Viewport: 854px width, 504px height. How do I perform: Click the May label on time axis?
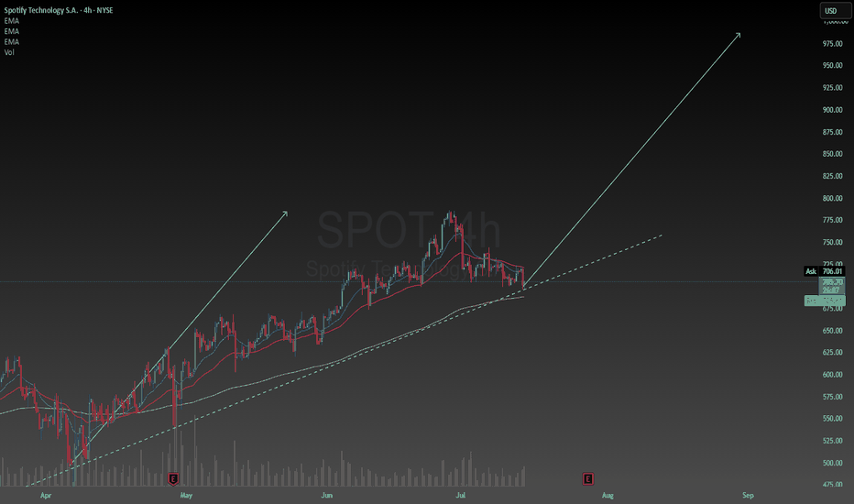186,495
